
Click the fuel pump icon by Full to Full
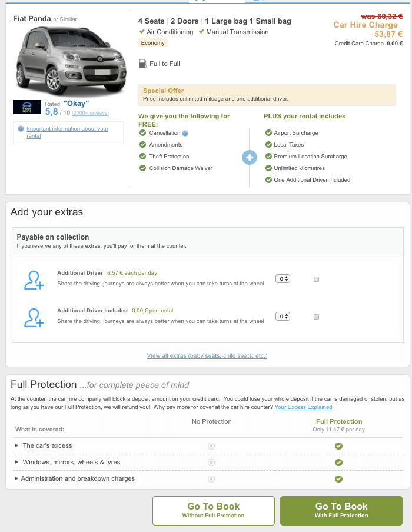(x=142, y=64)
